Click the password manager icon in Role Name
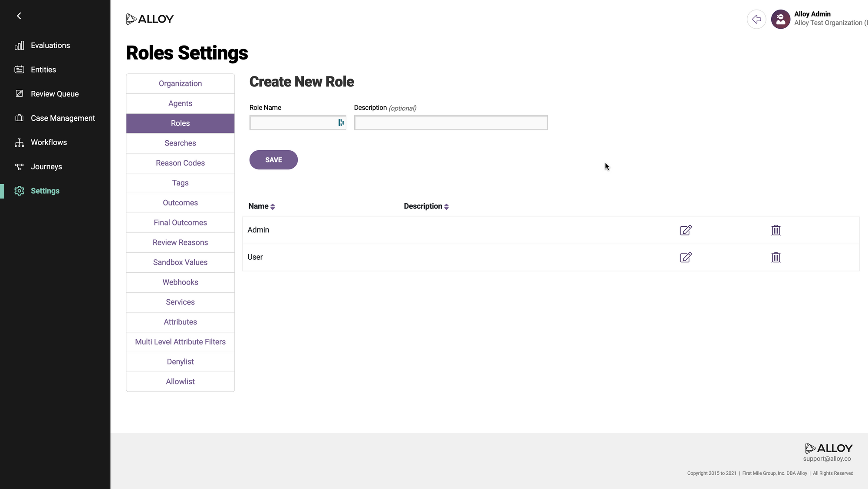Image resolution: width=868 pixels, height=489 pixels. [x=341, y=123]
